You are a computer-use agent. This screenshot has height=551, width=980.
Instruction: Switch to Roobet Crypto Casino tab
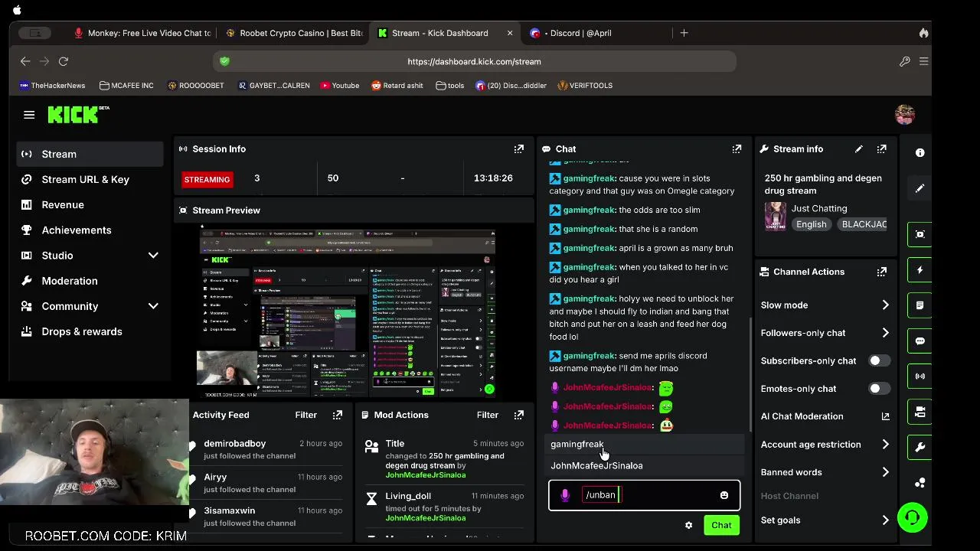point(295,33)
